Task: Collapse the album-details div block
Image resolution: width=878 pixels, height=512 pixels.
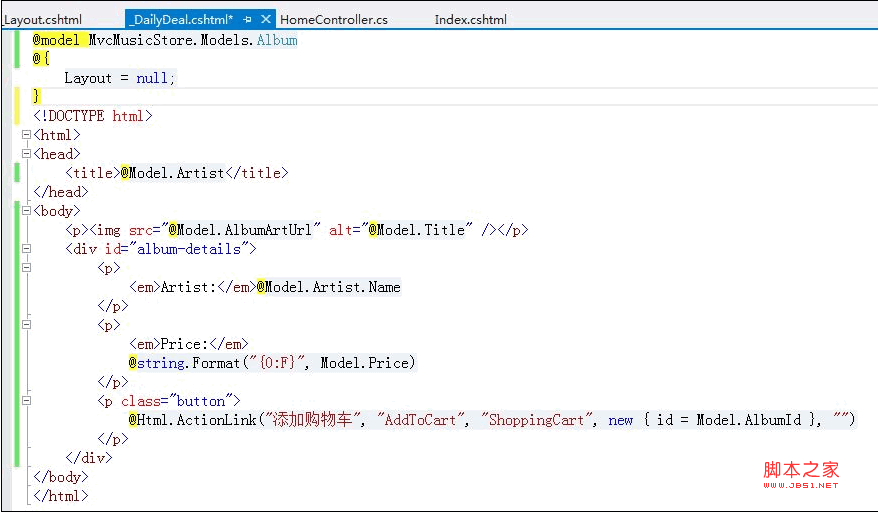Action: pos(27,249)
